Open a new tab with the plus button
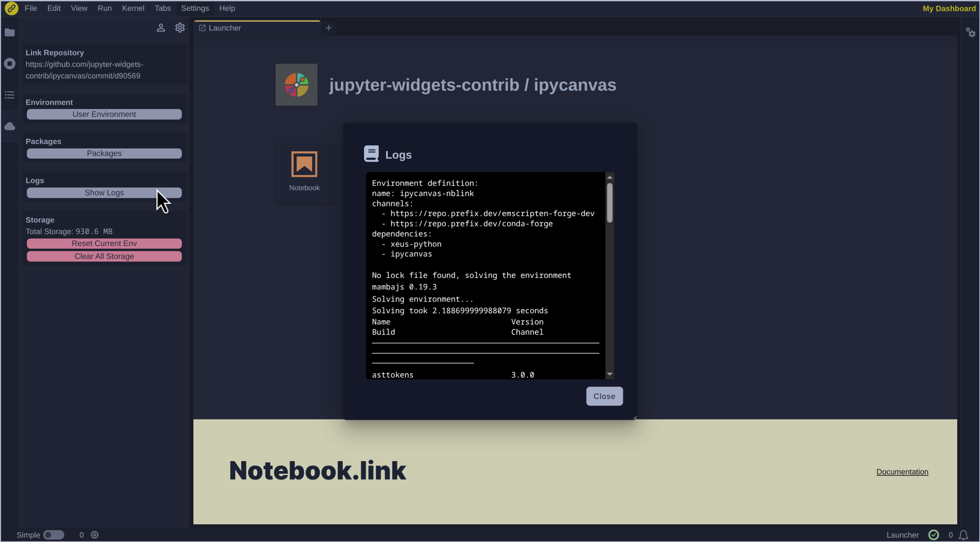The image size is (980, 542). click(x=328, y=27)
